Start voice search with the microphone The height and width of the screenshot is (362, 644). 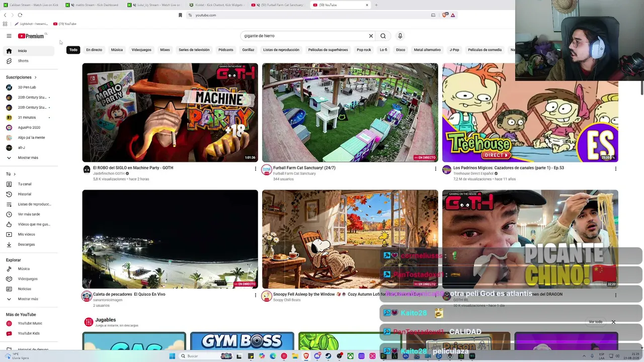pyautogui.click(x=400, y=36)
